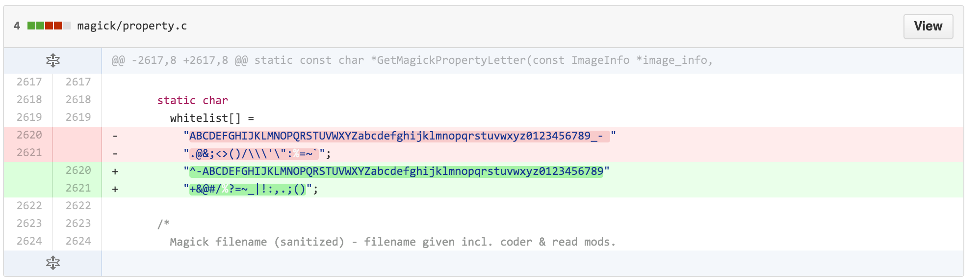Expand hidden lines below line 2624
Viewport: 980px width, 280px height.
(x=52, y=263)
